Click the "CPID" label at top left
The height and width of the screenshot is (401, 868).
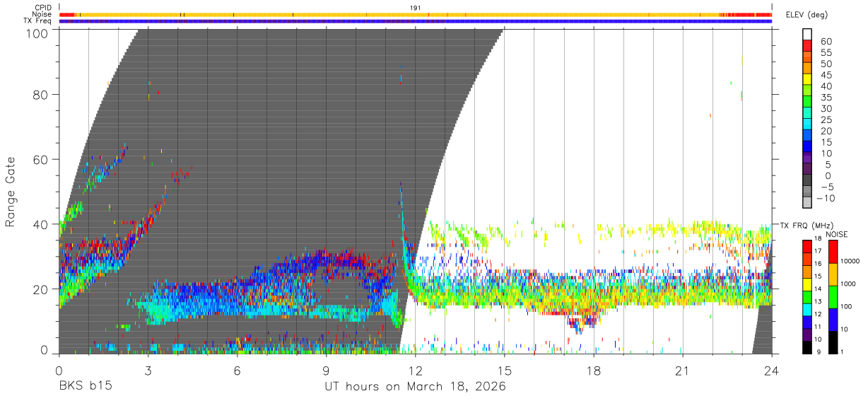click(x=43, y=8)
